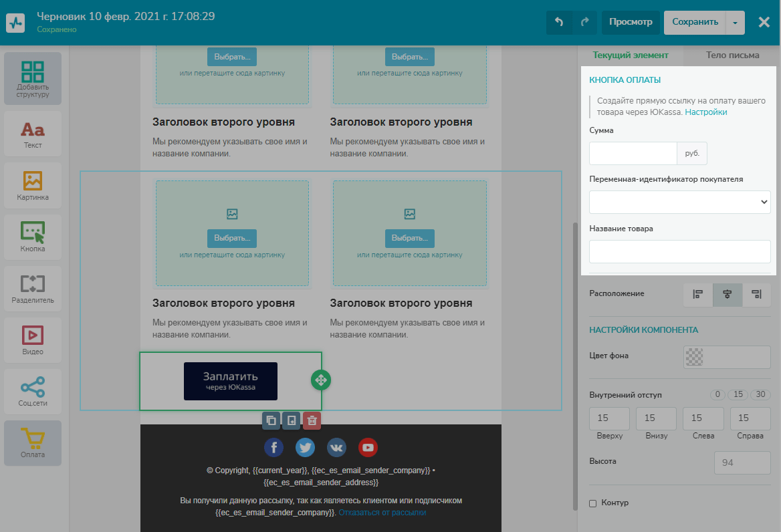The width and height of the screenshot is (781, 532).
Task: Click the redo arrow in header
Action: point(585,22)
